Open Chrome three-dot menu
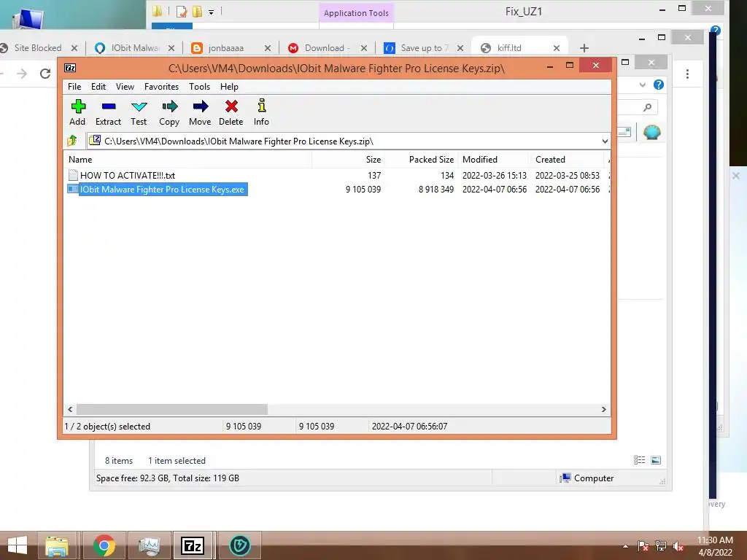Viewport: 747px width, 560px height. pyautogui.click(x=687, y=74)
